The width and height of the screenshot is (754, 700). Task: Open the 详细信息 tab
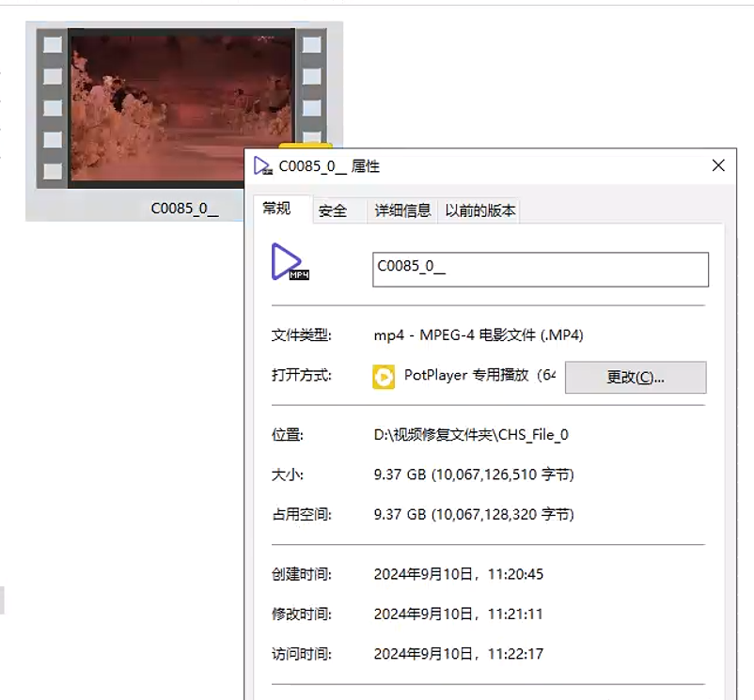tap(403, 210)
